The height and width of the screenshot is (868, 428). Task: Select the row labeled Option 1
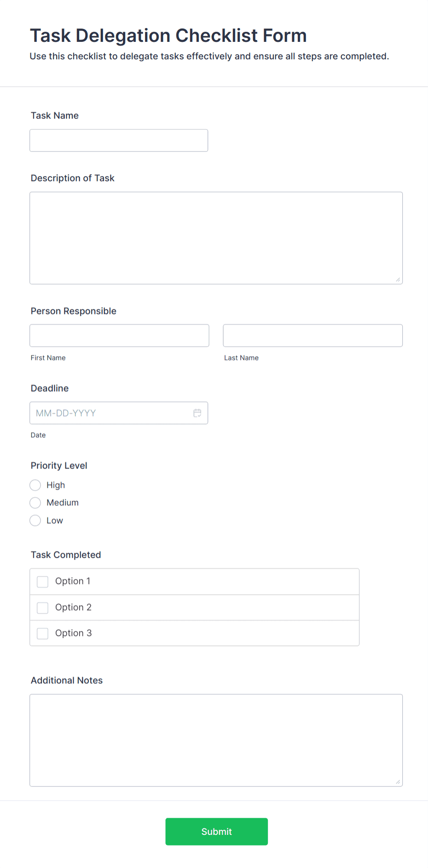point(194,581)
